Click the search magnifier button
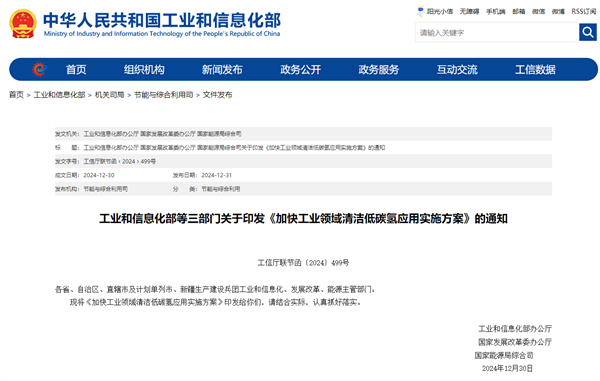Screen dimensions: 600x381 [x=588, y=32]
